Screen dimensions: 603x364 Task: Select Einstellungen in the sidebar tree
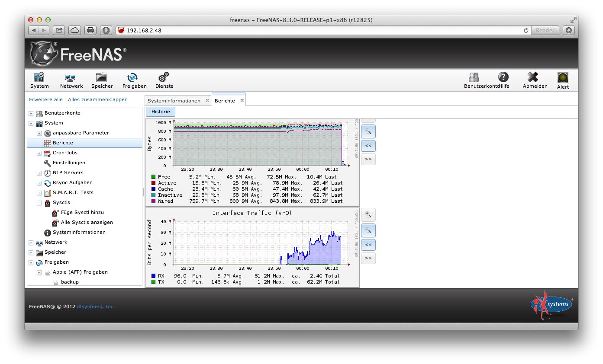[x=69, y=163]
